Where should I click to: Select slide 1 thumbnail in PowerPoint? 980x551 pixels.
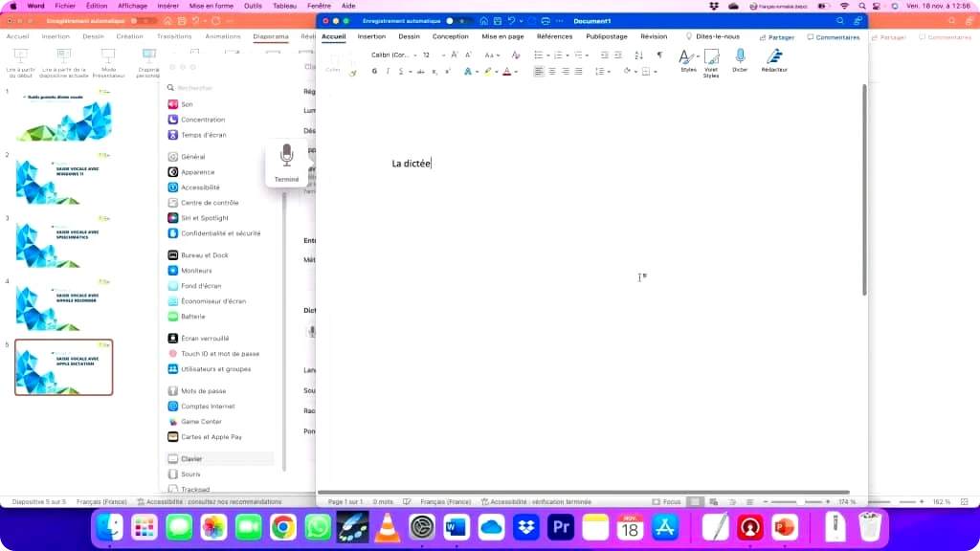point(63,116)
